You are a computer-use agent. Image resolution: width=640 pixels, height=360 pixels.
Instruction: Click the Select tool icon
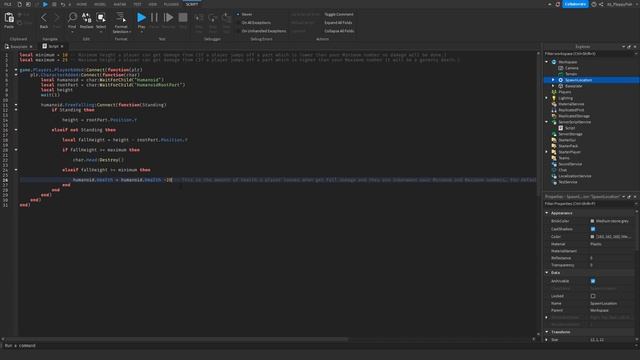[x=101, y=17]
